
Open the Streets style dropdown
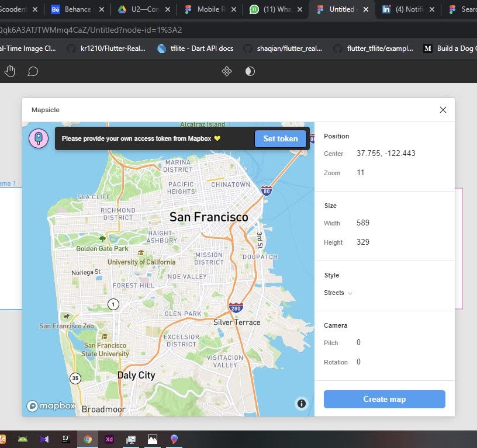tap(338, 293)
